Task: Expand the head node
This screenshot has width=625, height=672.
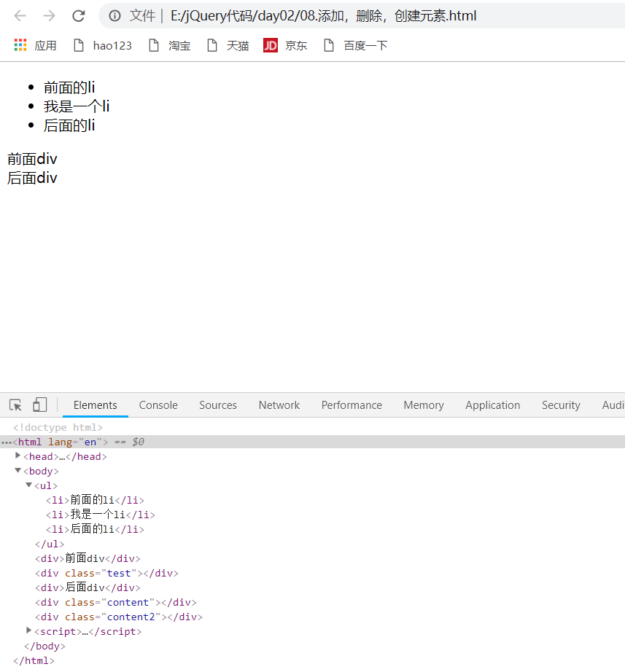Action: coord(18,456)
